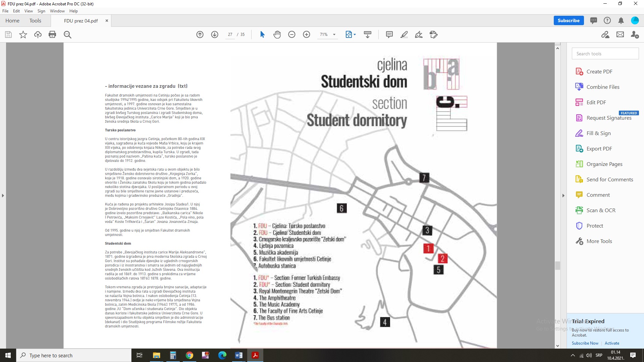This screenshot has height=362, width=644.
Task: Open the View menu
Action: pos(29,11)
